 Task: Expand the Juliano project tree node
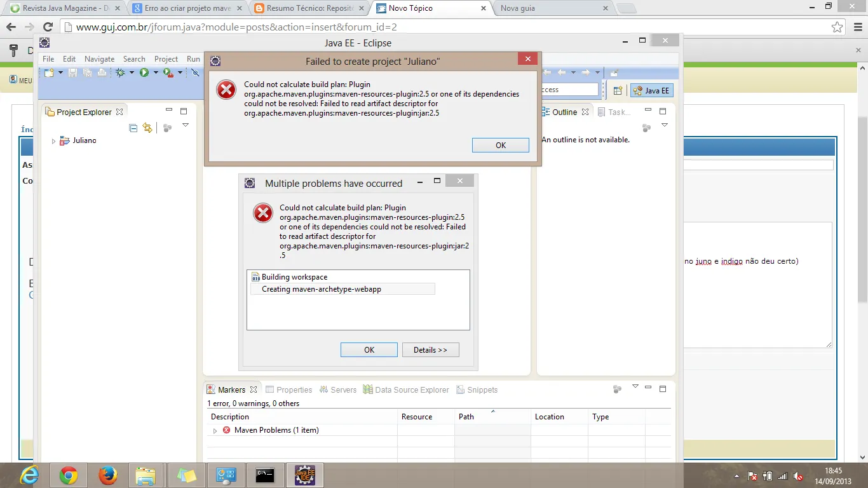53,141
